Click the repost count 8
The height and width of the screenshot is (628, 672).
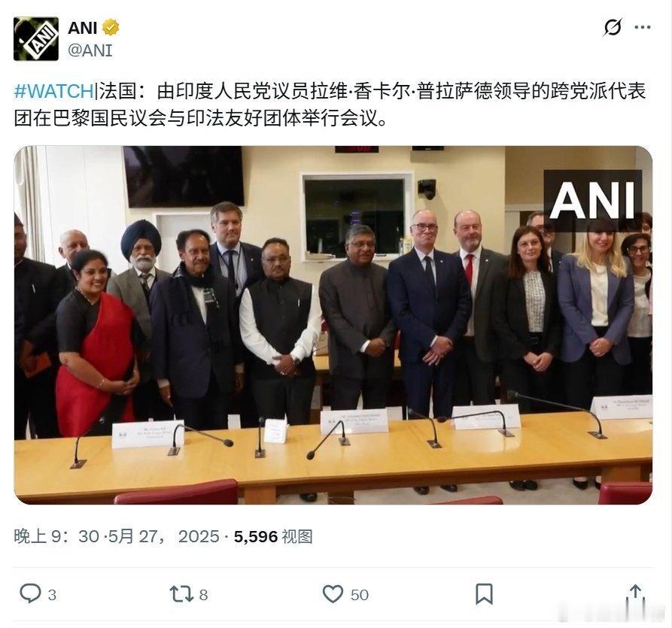[204, 595]
